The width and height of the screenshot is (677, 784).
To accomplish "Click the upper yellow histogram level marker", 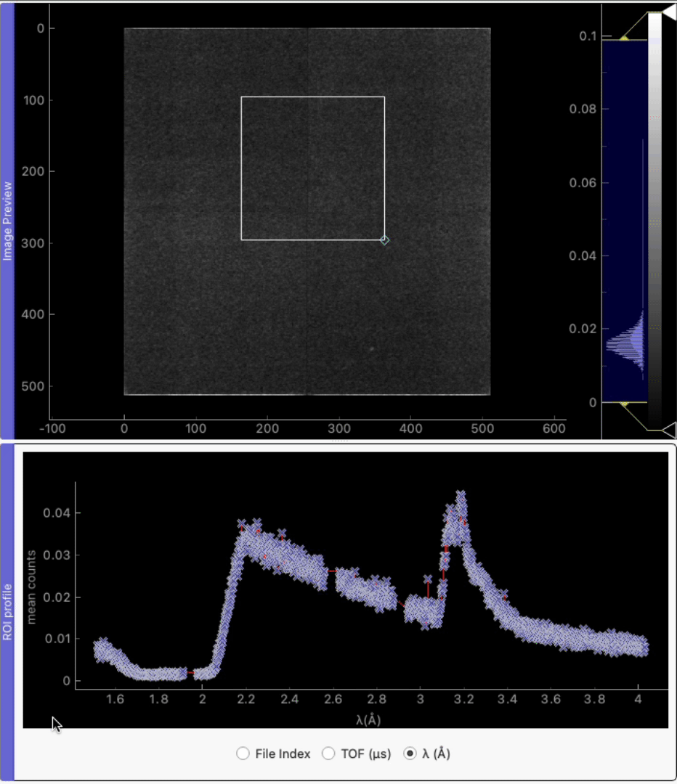I will click(x=624, y=37).
